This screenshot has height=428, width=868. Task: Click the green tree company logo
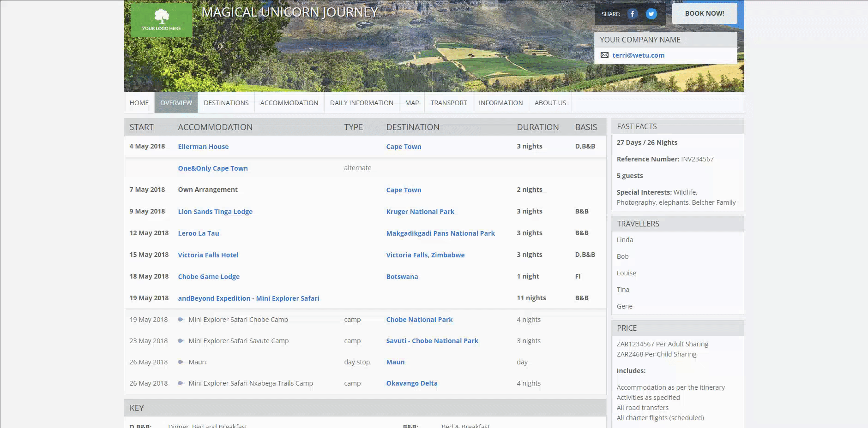[x=161, y=20]
